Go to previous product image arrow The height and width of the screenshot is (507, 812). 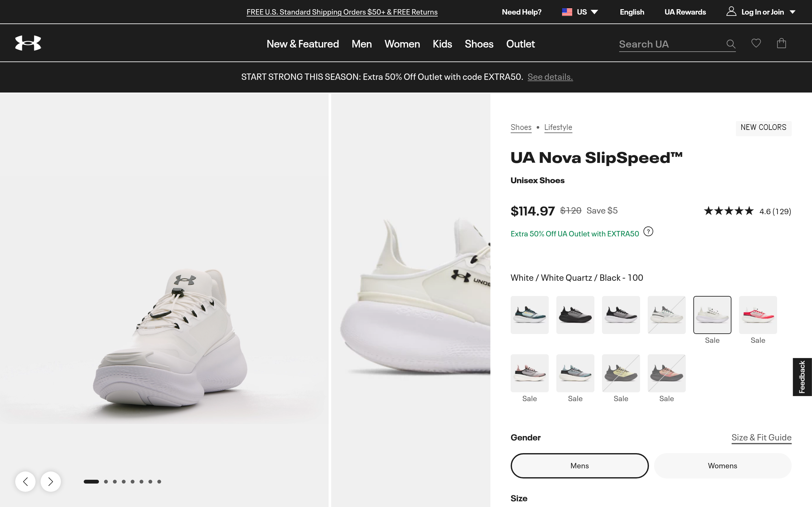coord(25,482)
